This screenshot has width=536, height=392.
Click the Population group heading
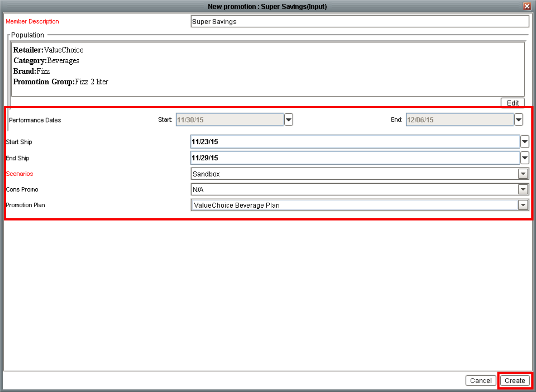point(28,35)
